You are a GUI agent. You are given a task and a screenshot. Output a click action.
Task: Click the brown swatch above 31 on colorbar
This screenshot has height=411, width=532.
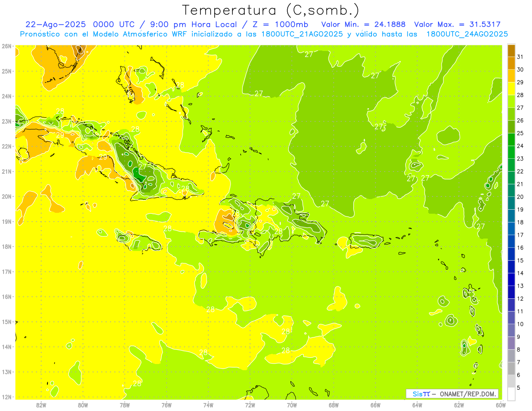pos(511,51)
